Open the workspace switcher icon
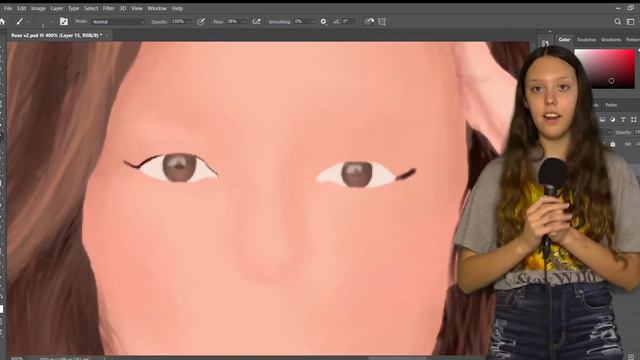640x360 pixels. point(631,22)
